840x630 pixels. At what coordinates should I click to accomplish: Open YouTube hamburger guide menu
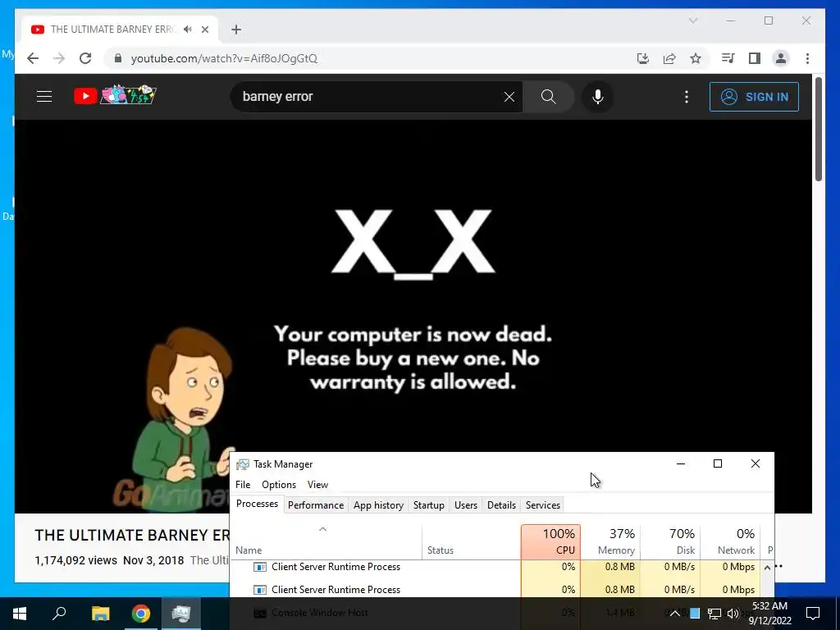44,97
